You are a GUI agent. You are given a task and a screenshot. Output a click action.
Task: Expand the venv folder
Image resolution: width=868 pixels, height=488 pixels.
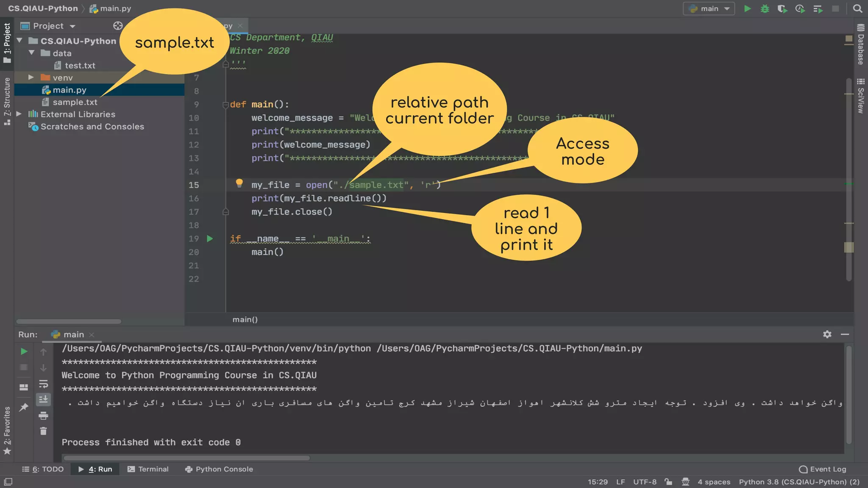(x=31, y=78)
